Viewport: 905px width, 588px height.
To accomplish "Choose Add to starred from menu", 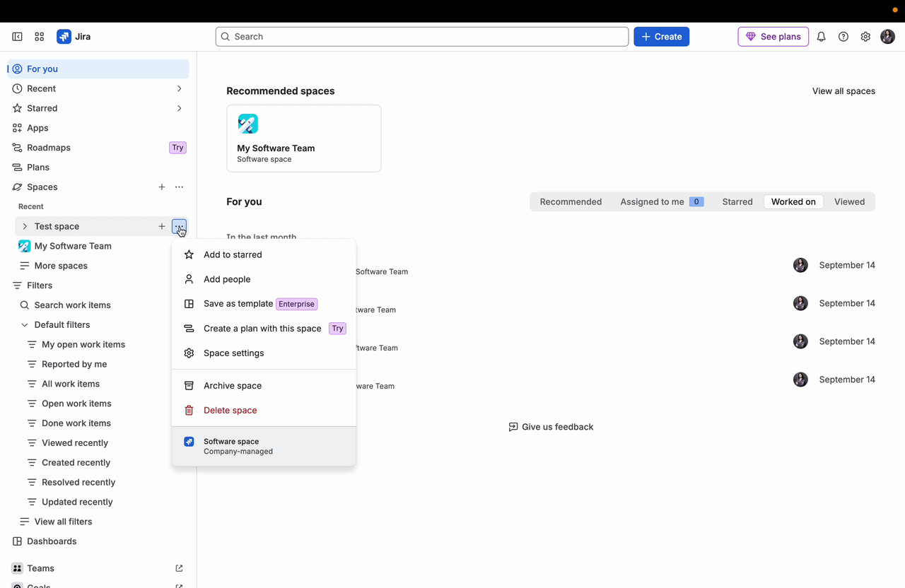I will pos(264,254).
